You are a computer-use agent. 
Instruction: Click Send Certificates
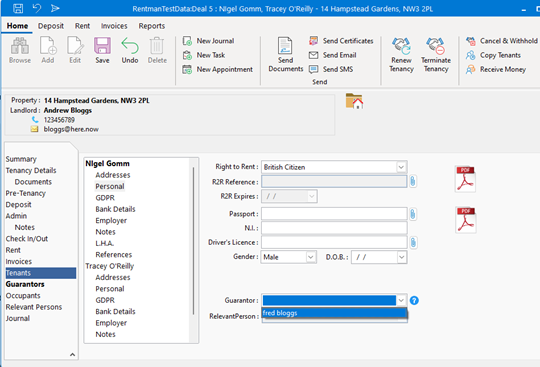pos(341,41)
